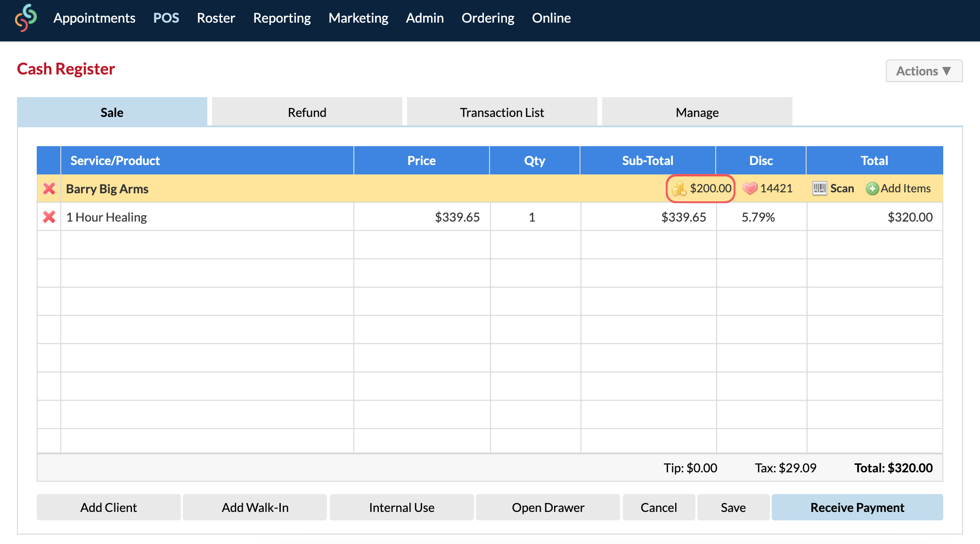Open the Admin menu
Image resolution: width=980 pixels, height=544 pixels.
click(x=425, y=18)
